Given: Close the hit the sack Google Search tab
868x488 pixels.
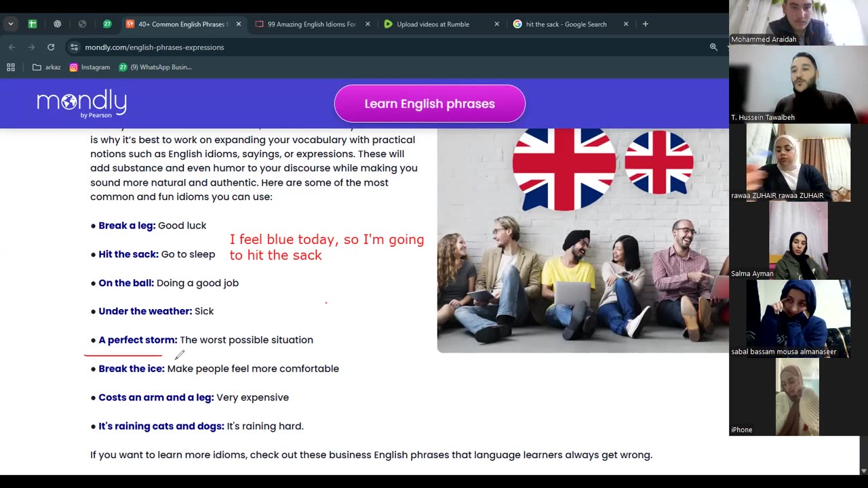Looking at the screenshot, I should pyautogui.click(x=625, y=24).
